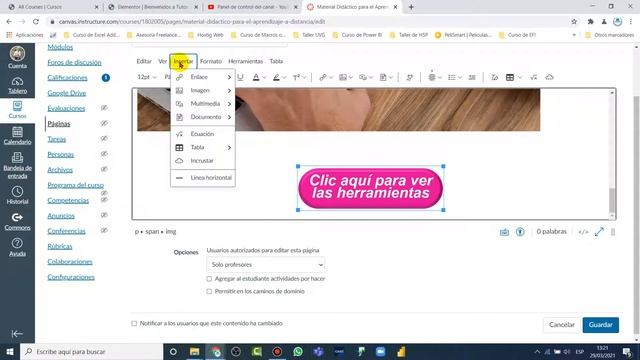The width and height of the screenshot is (640, 360).
Task: Open Foros de discusión link
Action: click(74, 62)
